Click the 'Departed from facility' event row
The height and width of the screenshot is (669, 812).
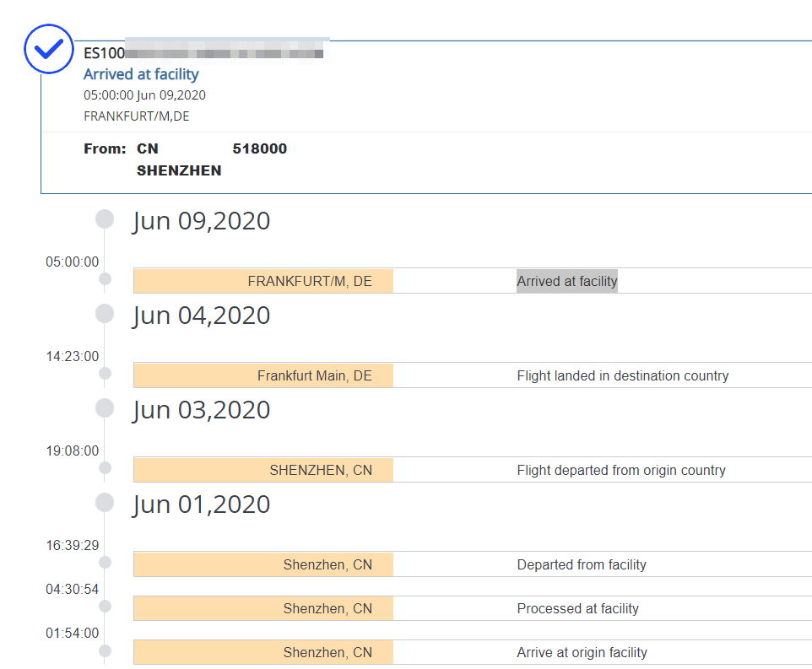pos(582,564)
